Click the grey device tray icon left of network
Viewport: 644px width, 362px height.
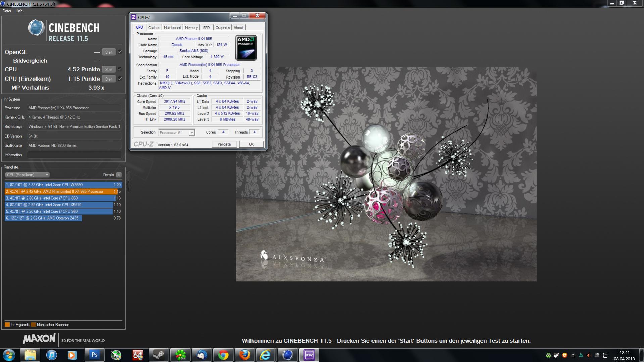(x=597, y=355)
